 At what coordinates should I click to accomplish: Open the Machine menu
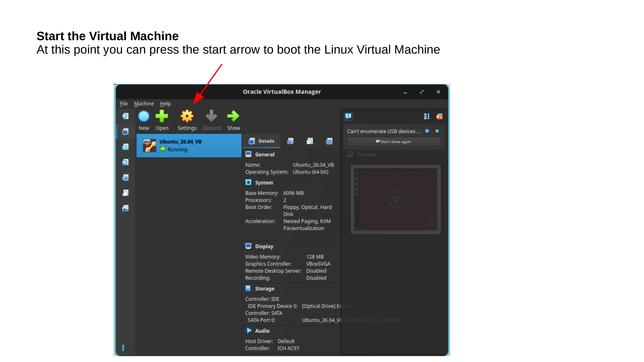click(144, 103)
